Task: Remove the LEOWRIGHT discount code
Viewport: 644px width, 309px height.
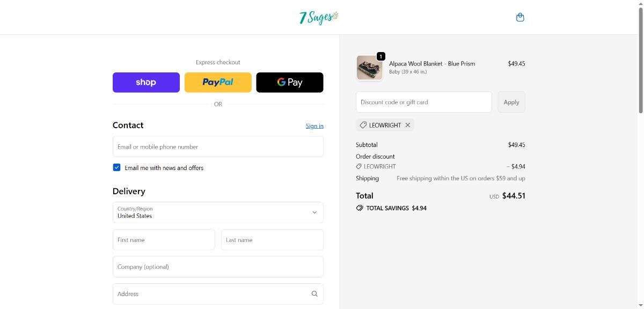Action: (408, 125)
